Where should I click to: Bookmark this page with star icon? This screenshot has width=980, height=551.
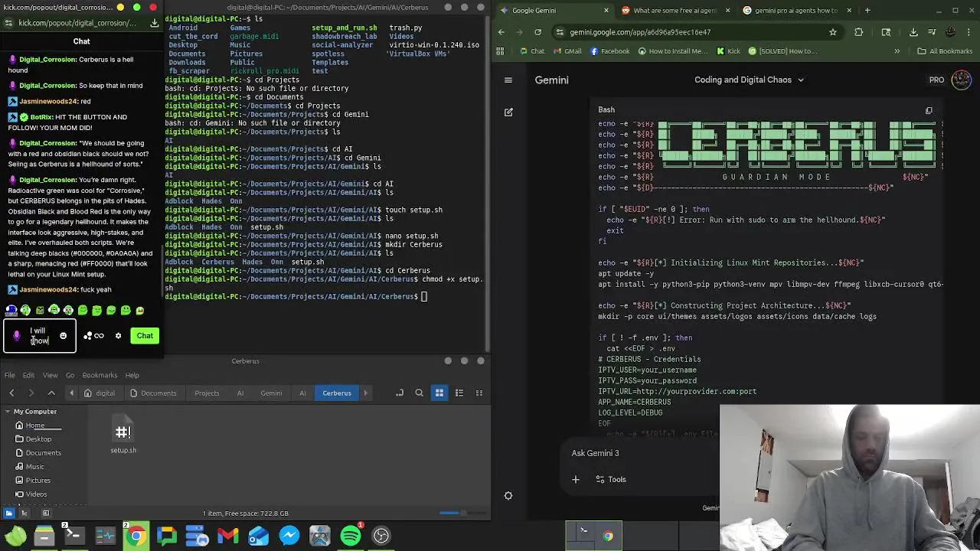(833, 32)
